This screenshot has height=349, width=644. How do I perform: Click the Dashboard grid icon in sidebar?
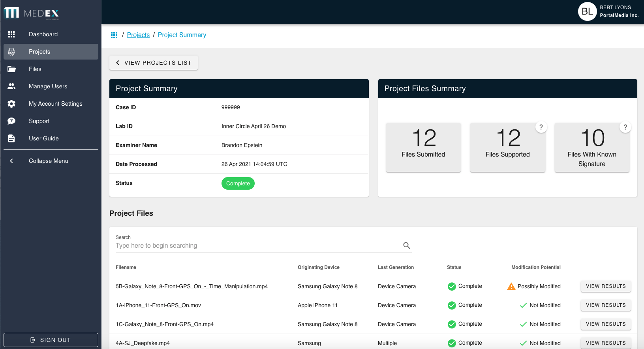[x=11, y=34]
